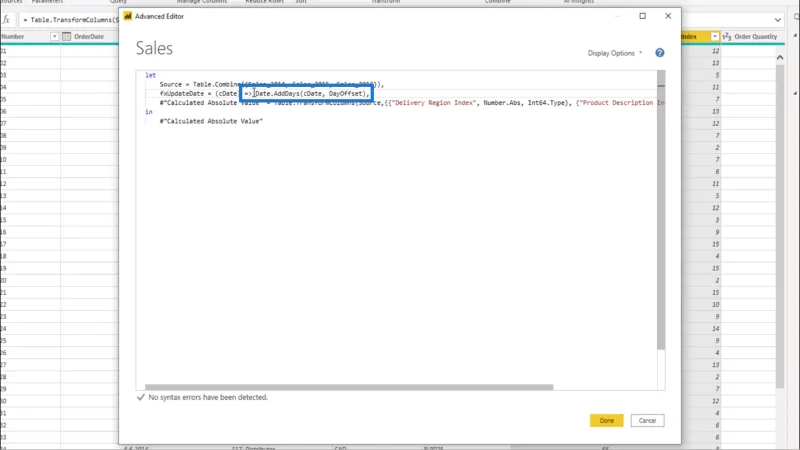Click the Cancel button
The height and width of the screenshot is (450, 800).
[x=647, y=420]
